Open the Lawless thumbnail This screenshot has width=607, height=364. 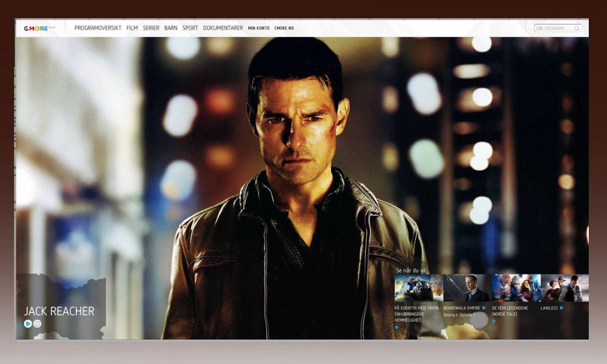click(565, 288)
